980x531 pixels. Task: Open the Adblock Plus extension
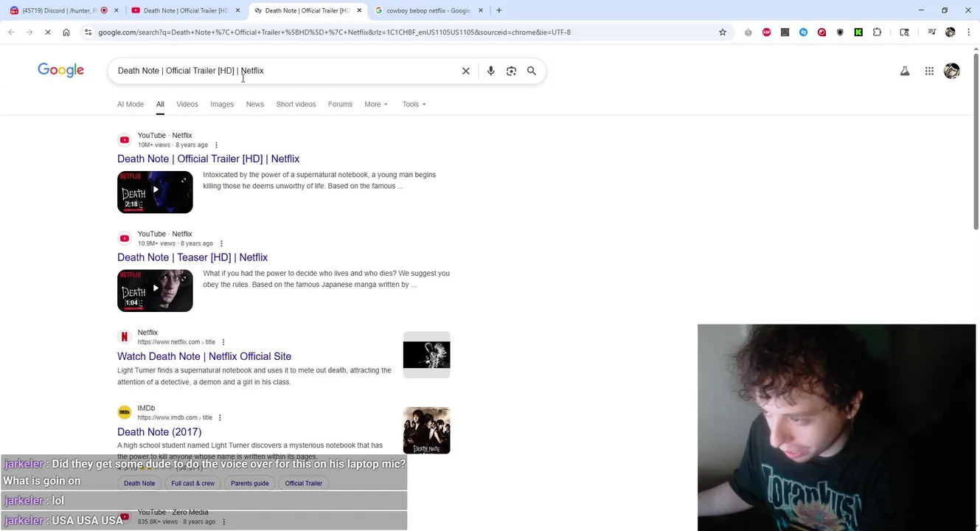coord(767,32)
